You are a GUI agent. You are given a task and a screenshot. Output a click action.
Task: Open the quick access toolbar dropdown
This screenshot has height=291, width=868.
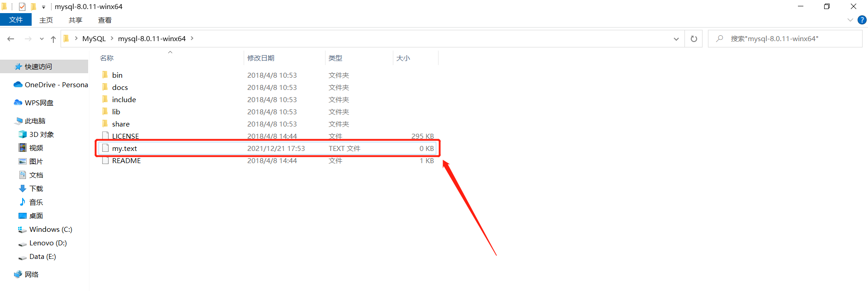pyautogui.click(x=43, y=7)
